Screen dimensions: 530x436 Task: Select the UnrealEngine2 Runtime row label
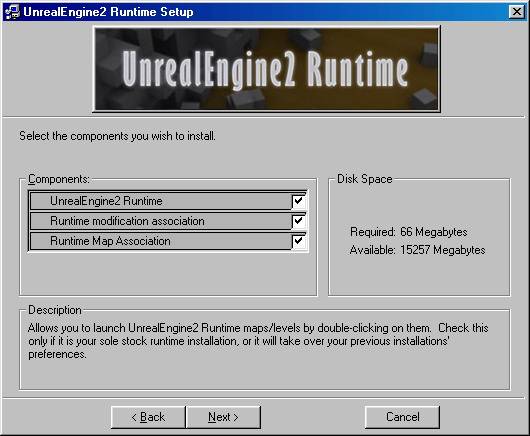(106, 201)
